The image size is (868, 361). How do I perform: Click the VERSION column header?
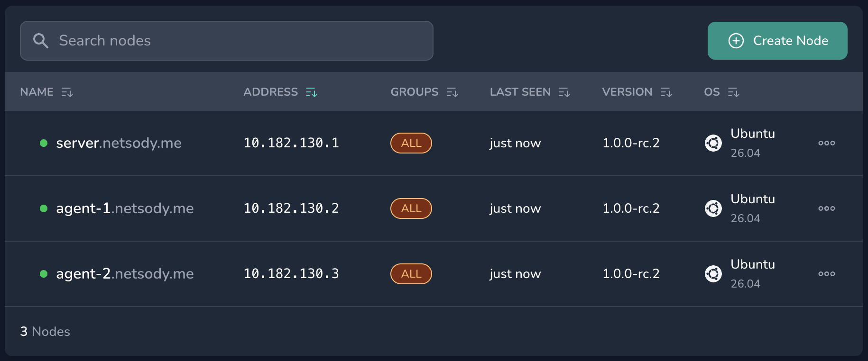coord(627,92)
